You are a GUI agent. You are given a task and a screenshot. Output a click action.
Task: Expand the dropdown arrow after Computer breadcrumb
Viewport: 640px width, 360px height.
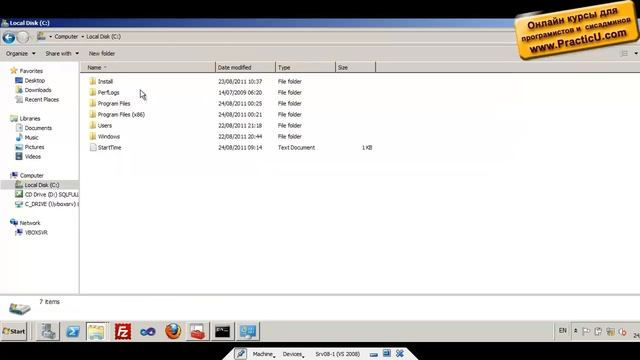[x=82, y=37]
